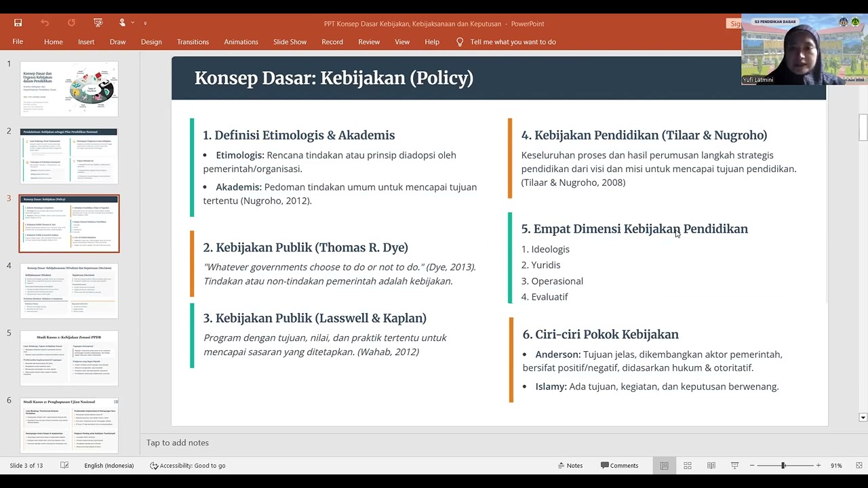Switch to the View tab
This screenshot has width=868, height=488.
[402, 42]
